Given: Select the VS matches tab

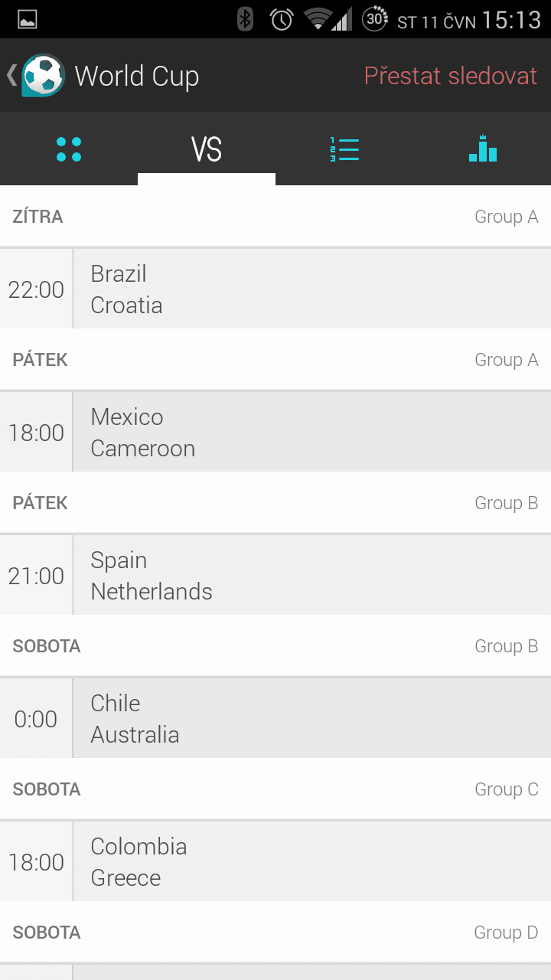Looking at the screenshot, I should [207, 149].
